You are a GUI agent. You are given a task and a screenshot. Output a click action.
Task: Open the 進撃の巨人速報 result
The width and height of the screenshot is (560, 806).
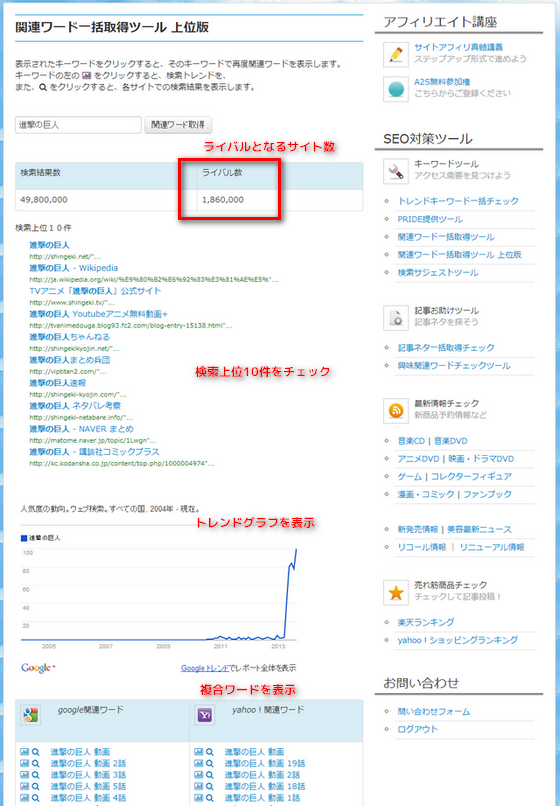coord(58,383)
